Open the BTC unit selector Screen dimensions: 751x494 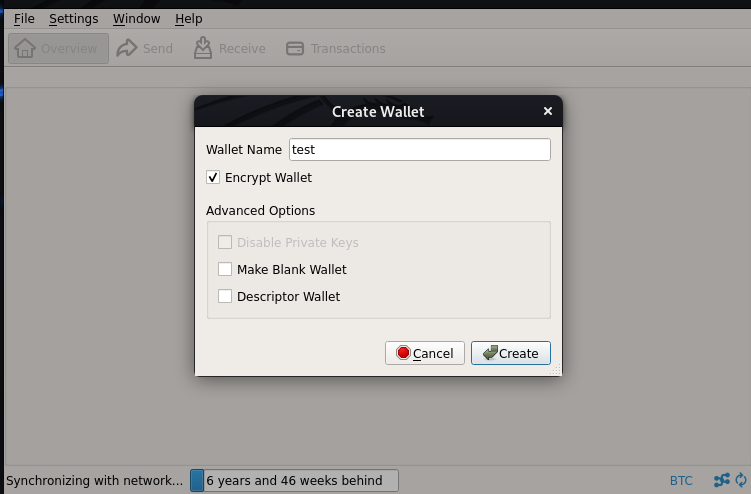pos(681,481)
